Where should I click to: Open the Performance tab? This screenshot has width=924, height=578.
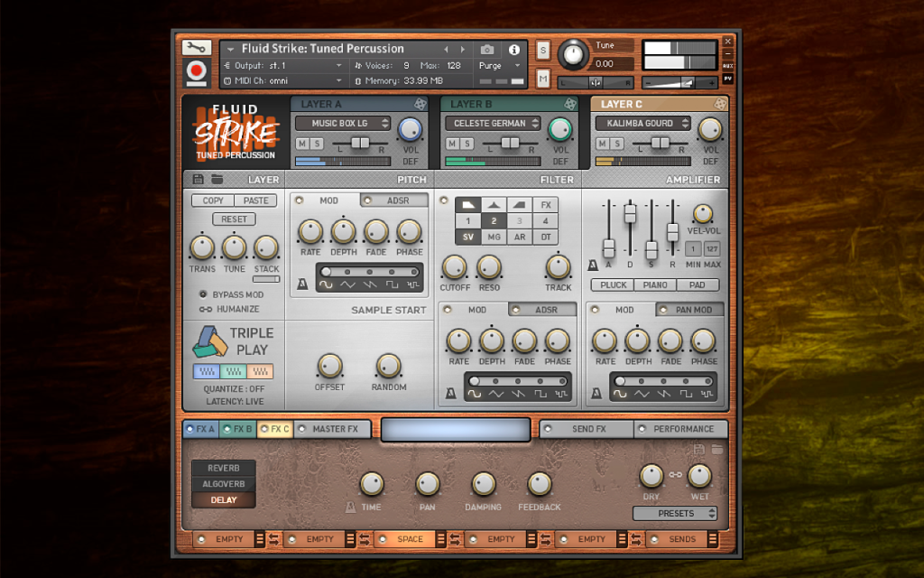[x=680, y=429]
